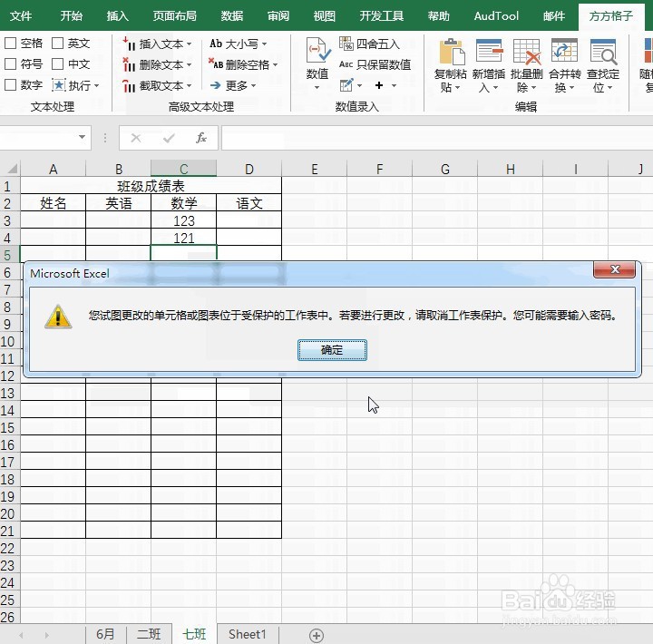Click the pencil edit icon in 数值录入

click(346, 85)
